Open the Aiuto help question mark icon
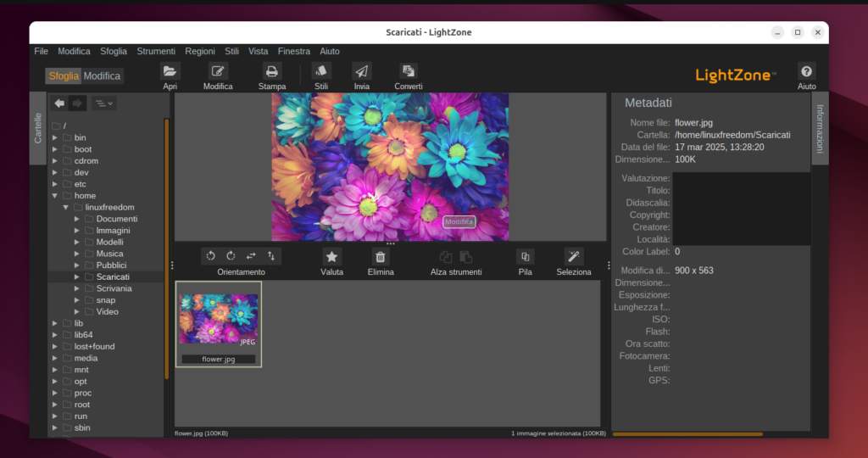This screenshot has width=868, height=458. pos(806,71)
